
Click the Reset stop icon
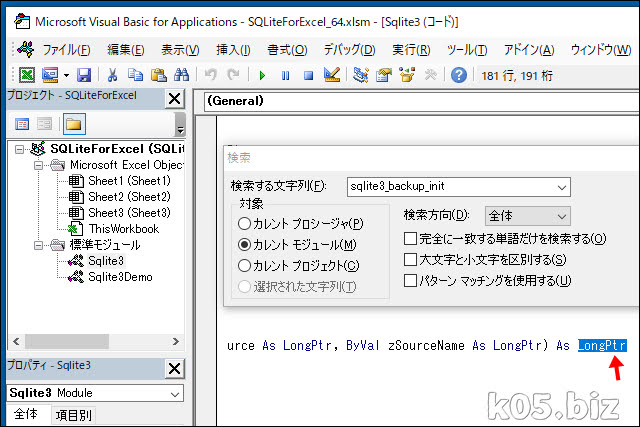[x=309, y=76]
